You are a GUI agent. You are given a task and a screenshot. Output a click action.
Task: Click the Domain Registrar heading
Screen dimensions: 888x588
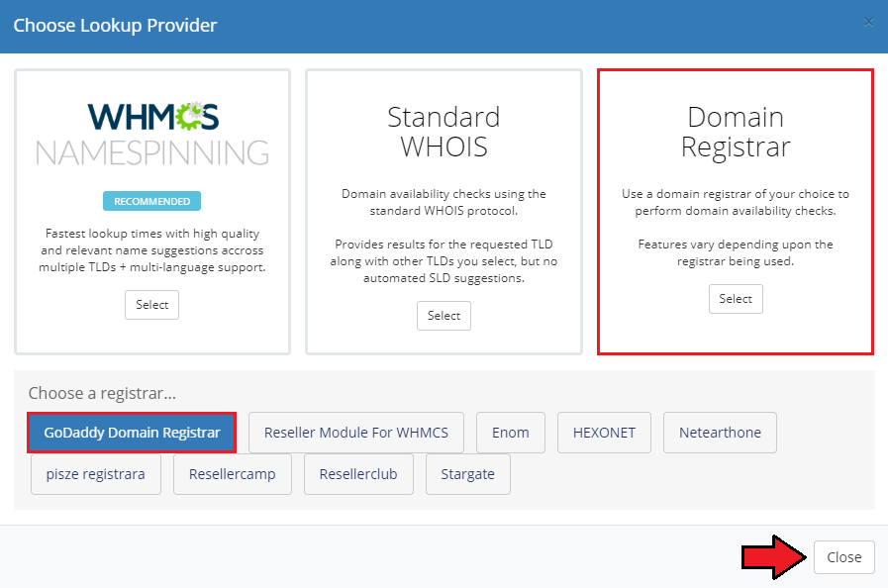pos(736,132)
